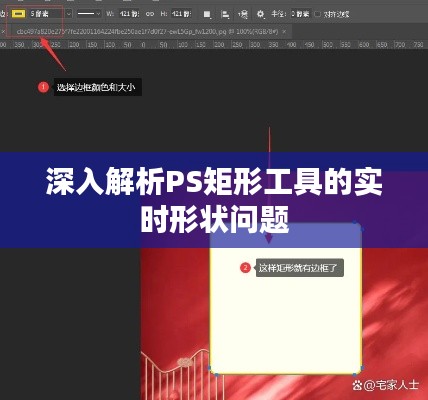Open the gear settings icon in options bar
The width and height of the screenshot is (428, 400).
260,14
